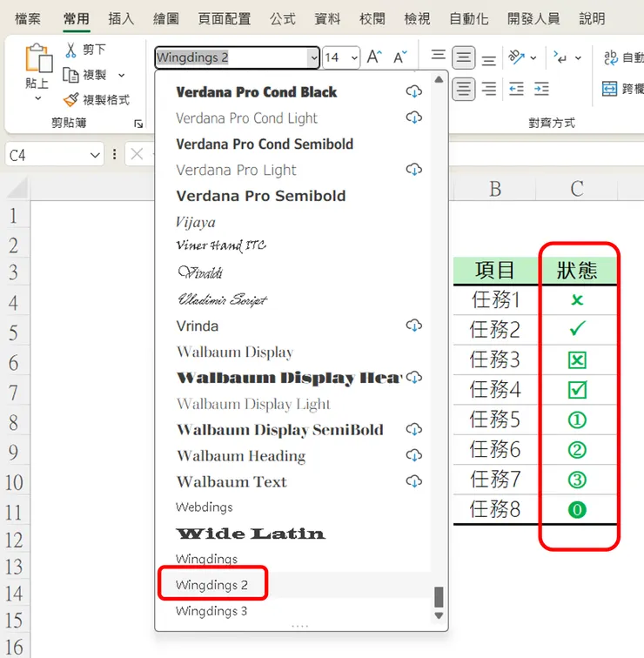Download the Verdana Pro Light font
Screen dimensions: 644x658
pyautogui.click(x=413, y=169)
